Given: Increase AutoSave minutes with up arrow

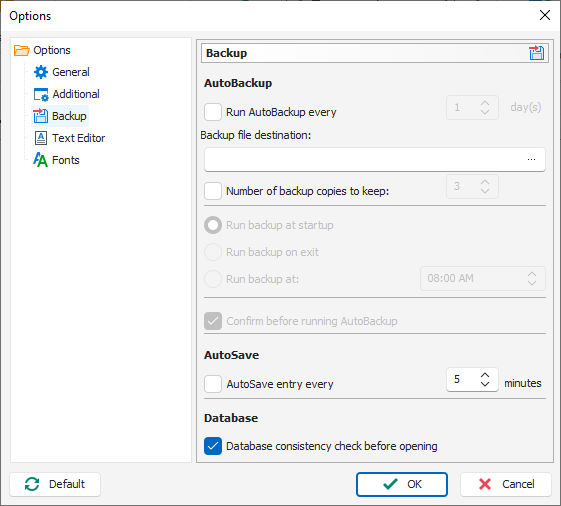Looking at the screenshot, I should point(485,375).
